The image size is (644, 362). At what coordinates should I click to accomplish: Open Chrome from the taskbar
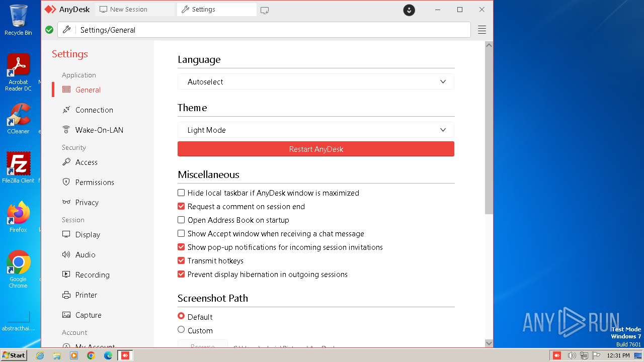(x=91, y=355)
